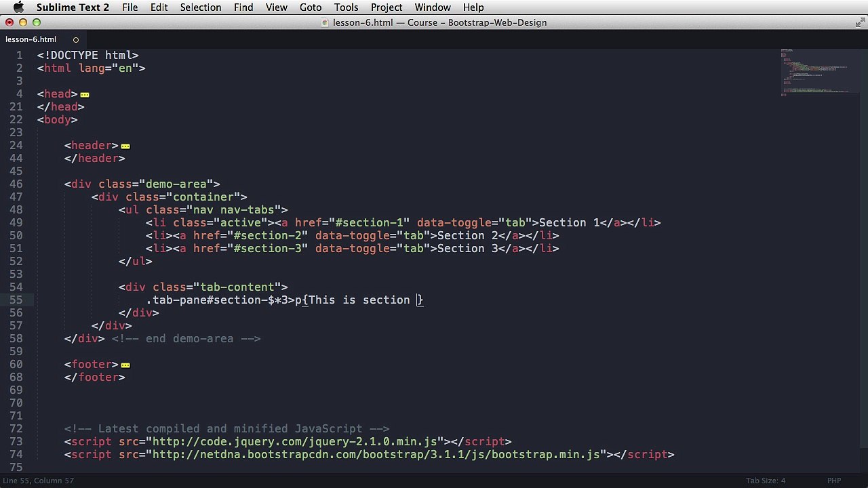Click the document icon beside the window title
868x488 pixels.
[x=326, y=22]
